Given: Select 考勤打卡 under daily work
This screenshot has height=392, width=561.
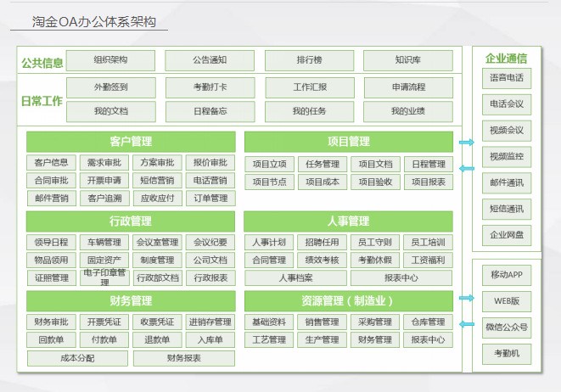Looking at the screenshot, I should tap(210, 87).
